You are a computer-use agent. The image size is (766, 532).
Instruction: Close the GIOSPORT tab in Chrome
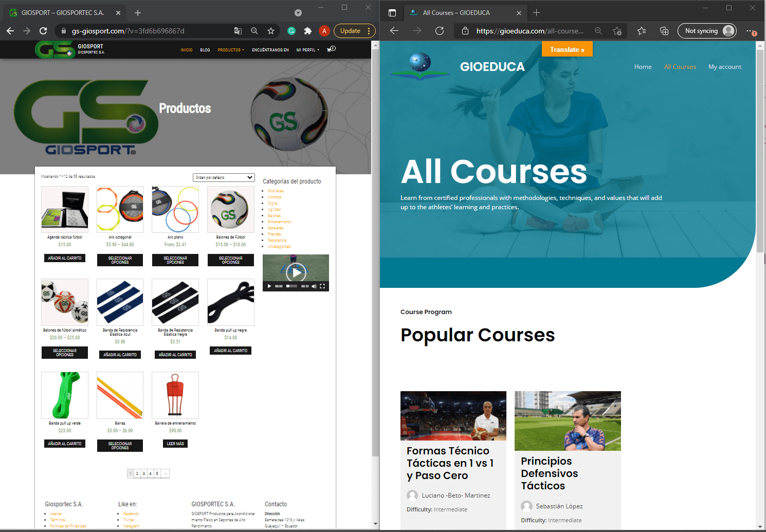118,13
